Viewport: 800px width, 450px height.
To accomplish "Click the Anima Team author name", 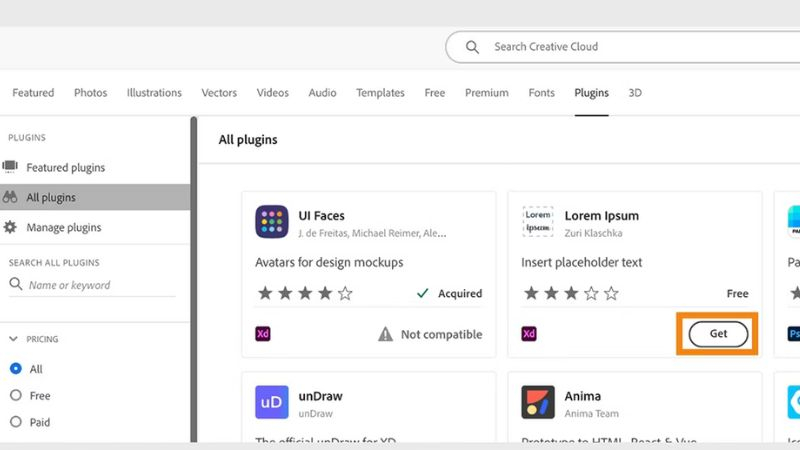I will click(591, 414).
